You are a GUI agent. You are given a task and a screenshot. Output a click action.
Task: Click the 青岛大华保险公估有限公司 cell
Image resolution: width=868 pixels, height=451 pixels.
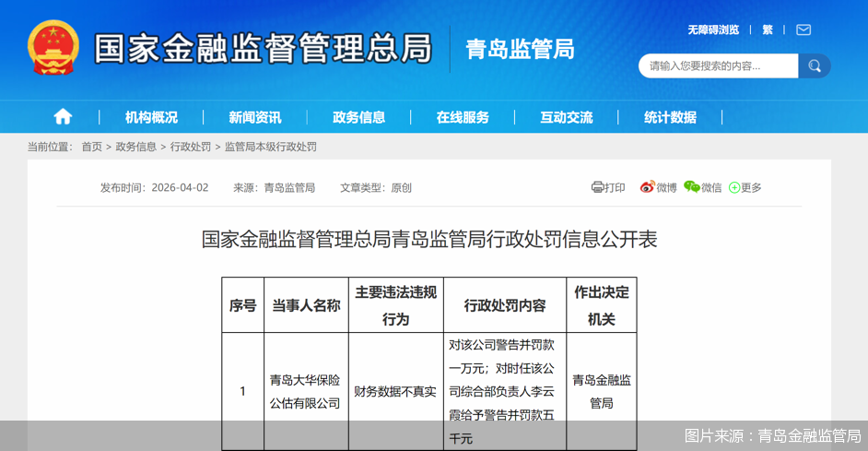point(305,392)
